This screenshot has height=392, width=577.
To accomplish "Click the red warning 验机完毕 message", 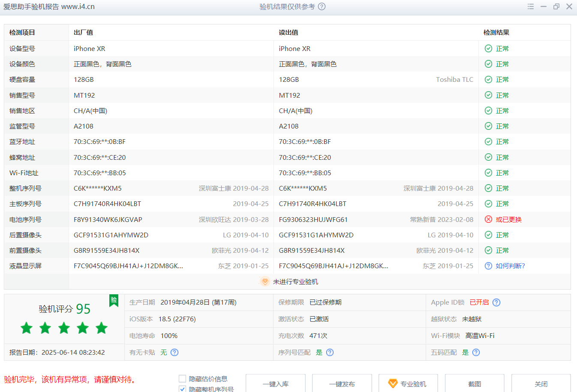I will tap(71, 379).
